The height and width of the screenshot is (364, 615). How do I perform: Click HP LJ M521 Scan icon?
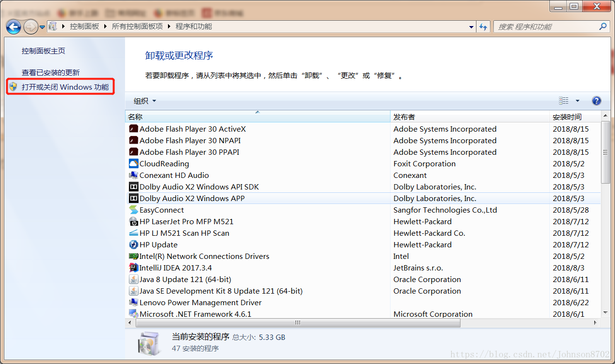pyautogui.click(x=134, y=233)
